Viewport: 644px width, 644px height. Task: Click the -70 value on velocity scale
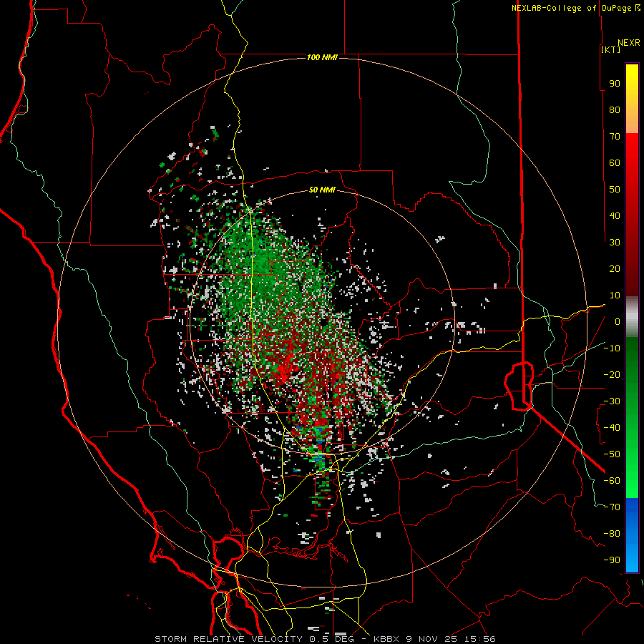tap(612, 507)
